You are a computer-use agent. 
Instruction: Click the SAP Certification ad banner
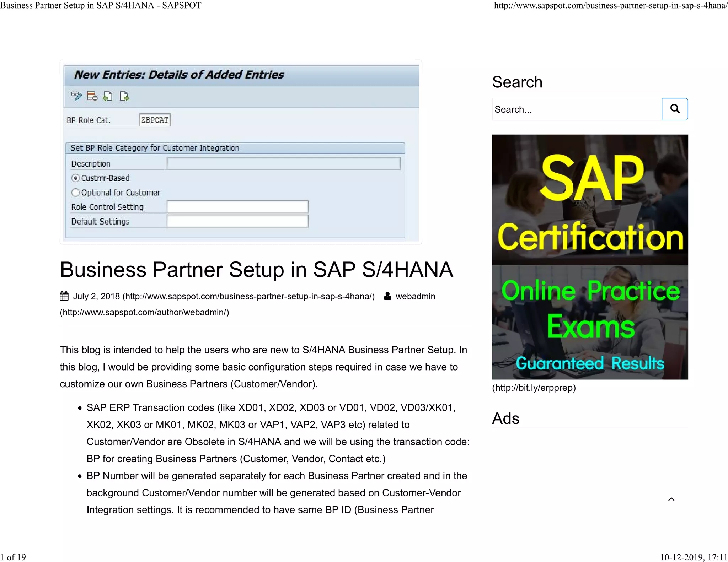pos(590,256)
